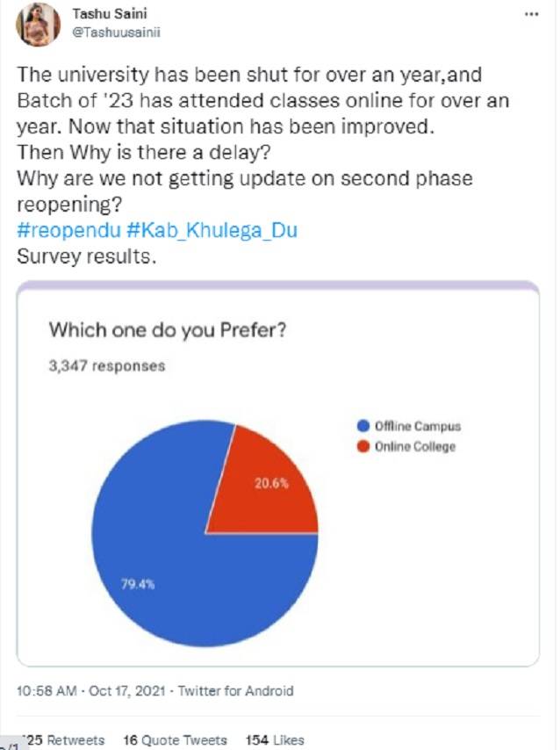Click the red Online College legend dot
This screenshot has height=750, width=560.
(x=363, y=446)
